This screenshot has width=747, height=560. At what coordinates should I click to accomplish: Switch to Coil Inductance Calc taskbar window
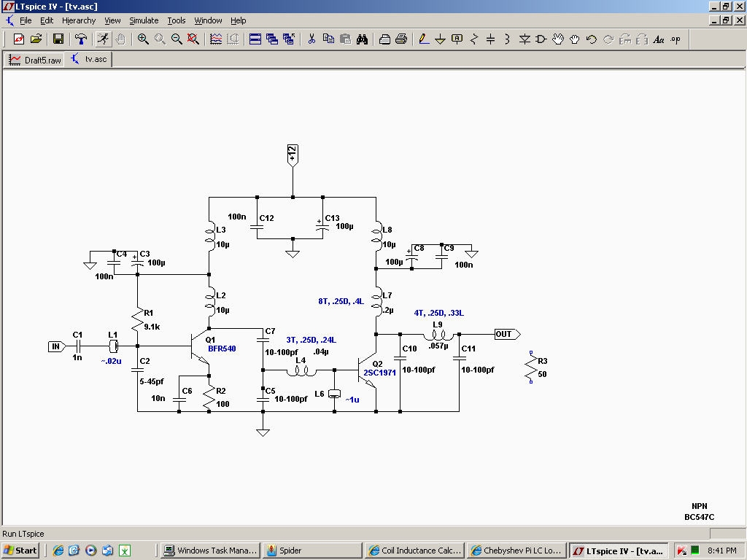[x=414, y=551]
